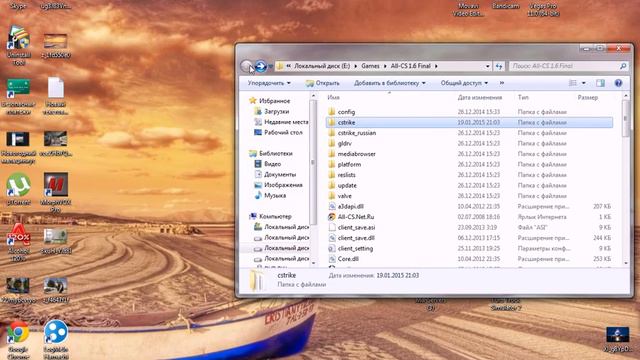Open the µTorrent desktop shortcut
This screenshot has width=640, height=360.
[18, 188]
